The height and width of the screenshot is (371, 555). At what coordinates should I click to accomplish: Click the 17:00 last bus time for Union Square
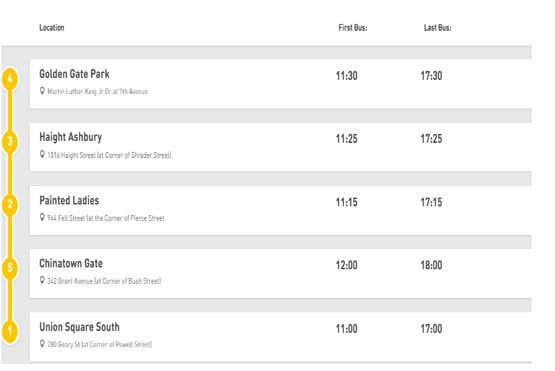point(431,329)
